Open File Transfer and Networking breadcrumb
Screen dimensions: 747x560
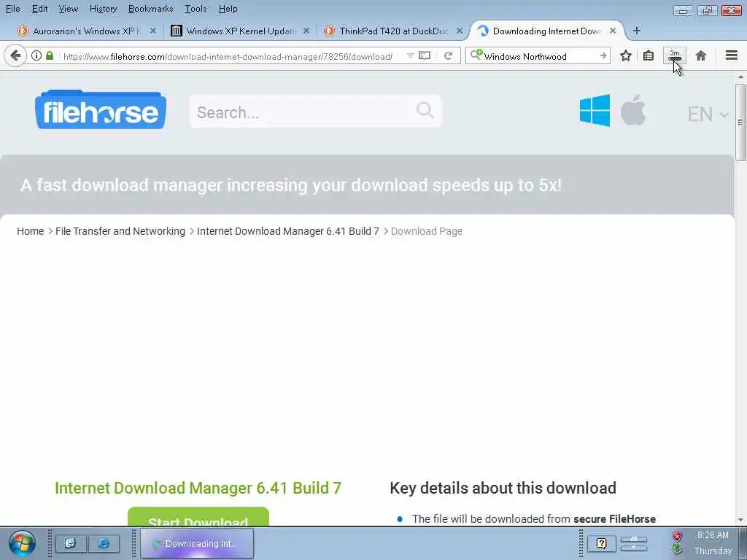[120, 231]
